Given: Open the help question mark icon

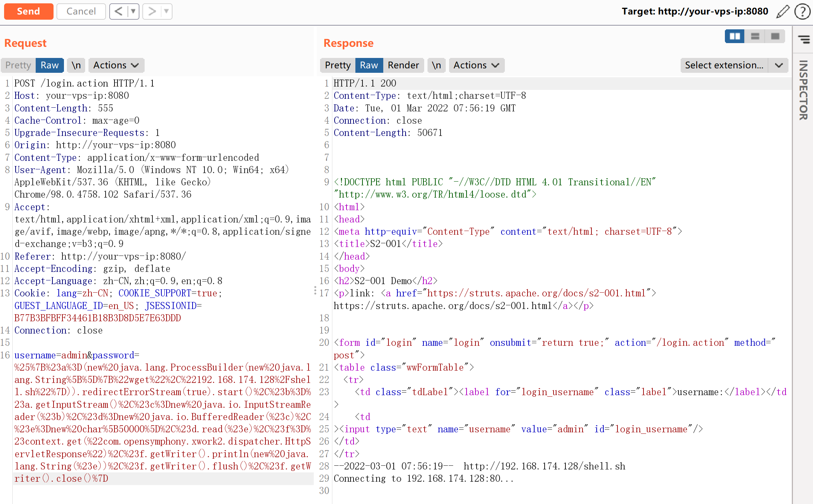Looking at the screenshot, I should tap(802, 12).
